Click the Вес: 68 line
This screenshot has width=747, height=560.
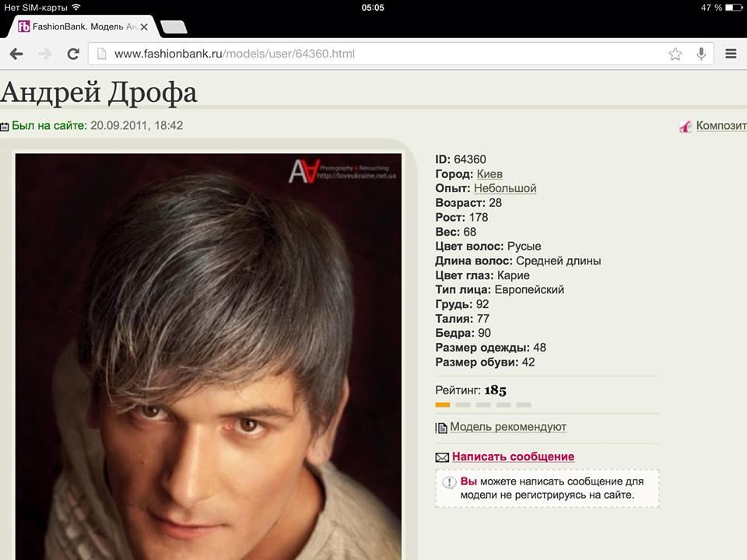point(455,232)
